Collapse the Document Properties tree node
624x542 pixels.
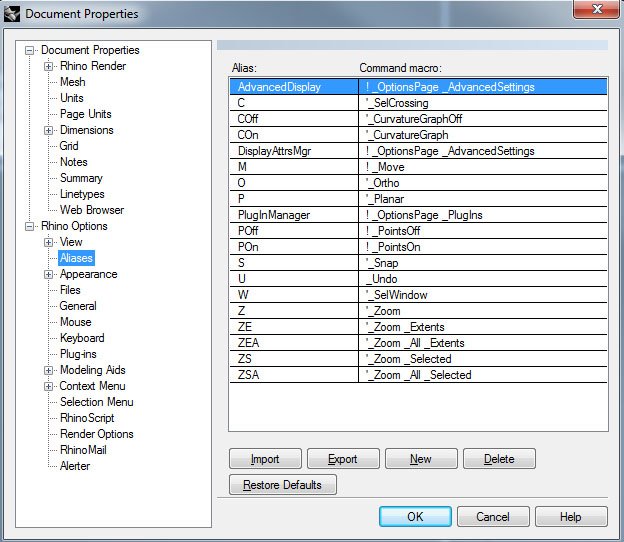pos(30,50)
